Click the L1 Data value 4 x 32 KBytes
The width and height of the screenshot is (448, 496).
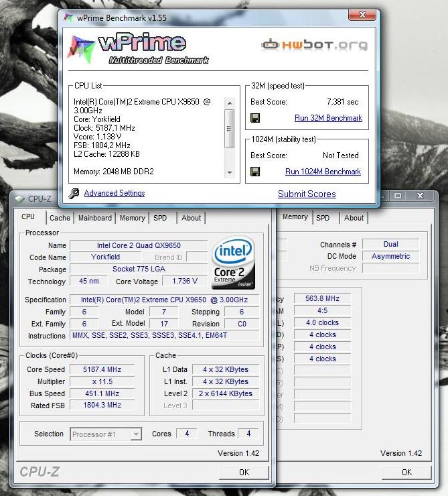point(226,369)
